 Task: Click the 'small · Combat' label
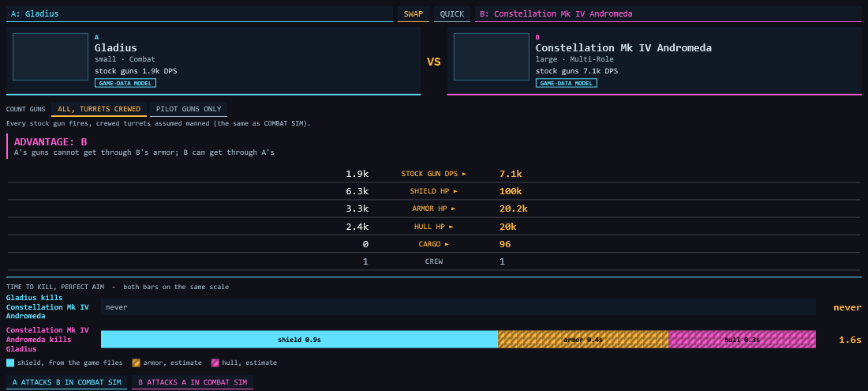pyautogui.click(x=125, y=59)
